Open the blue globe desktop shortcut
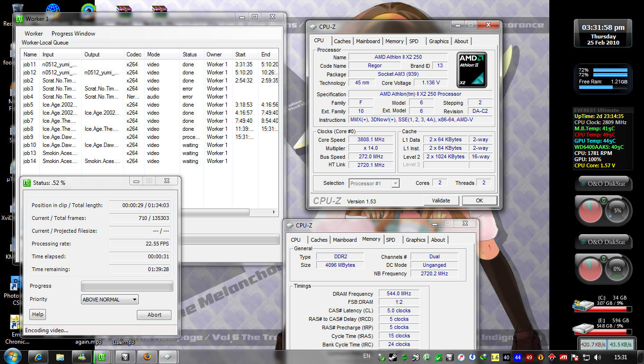 click(x=53, y=9)
